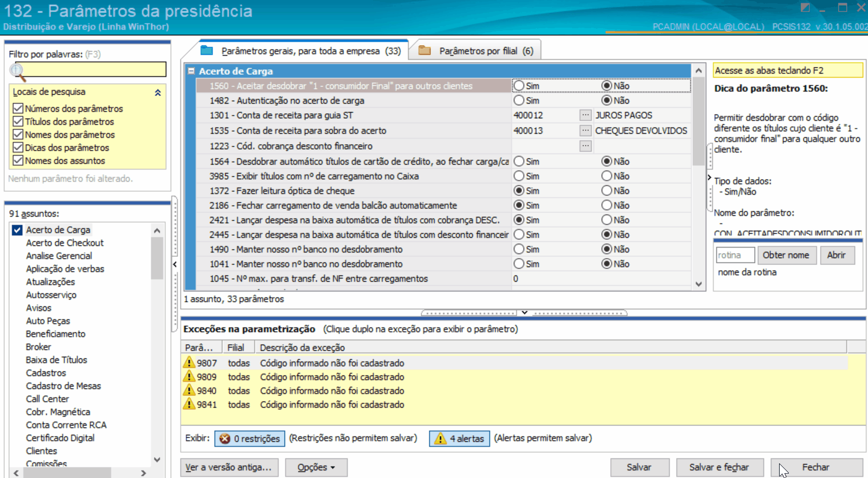Select Baixa de Títulos subject
Screen dimensions: 868x478
(x=56, y=360)
